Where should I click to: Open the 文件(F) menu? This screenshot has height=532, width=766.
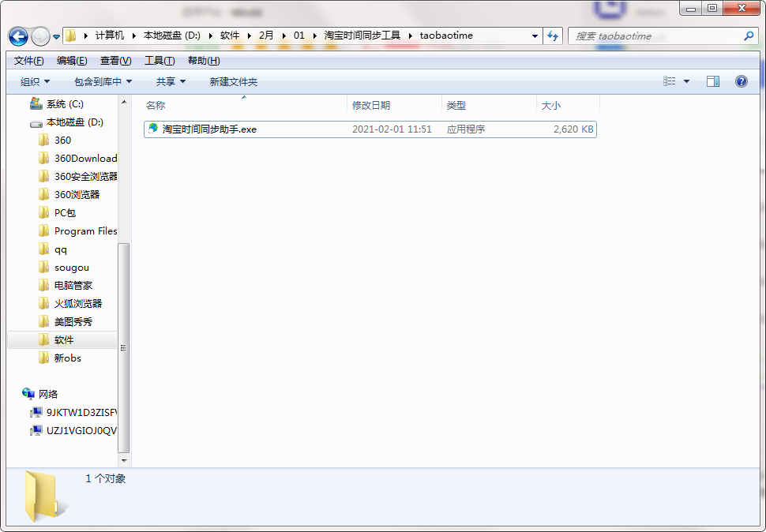coord(28,61)
